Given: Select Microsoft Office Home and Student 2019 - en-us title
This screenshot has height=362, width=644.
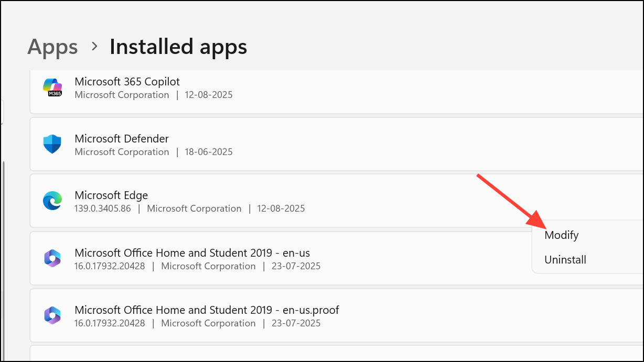Looking at the screenshot, I should (192, 253).
